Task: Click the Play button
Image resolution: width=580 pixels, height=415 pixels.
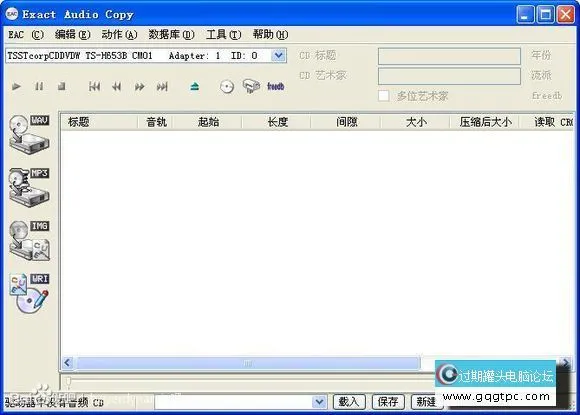Action: (x=16, y=87)
